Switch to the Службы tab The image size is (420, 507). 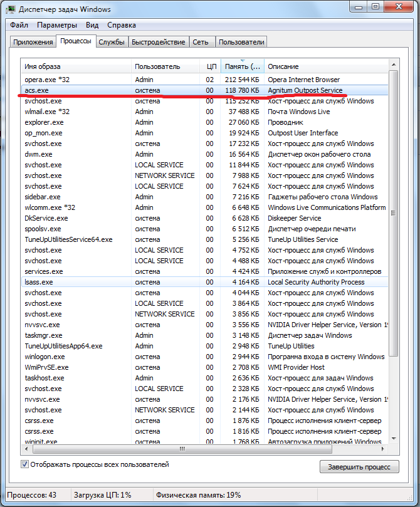112,42
